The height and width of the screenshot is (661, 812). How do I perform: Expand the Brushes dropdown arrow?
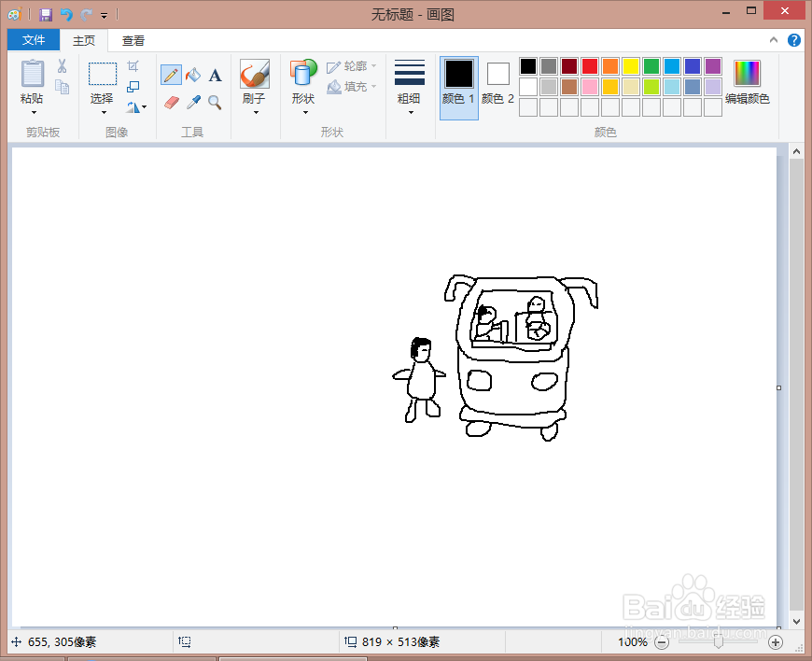coord(256,112)
